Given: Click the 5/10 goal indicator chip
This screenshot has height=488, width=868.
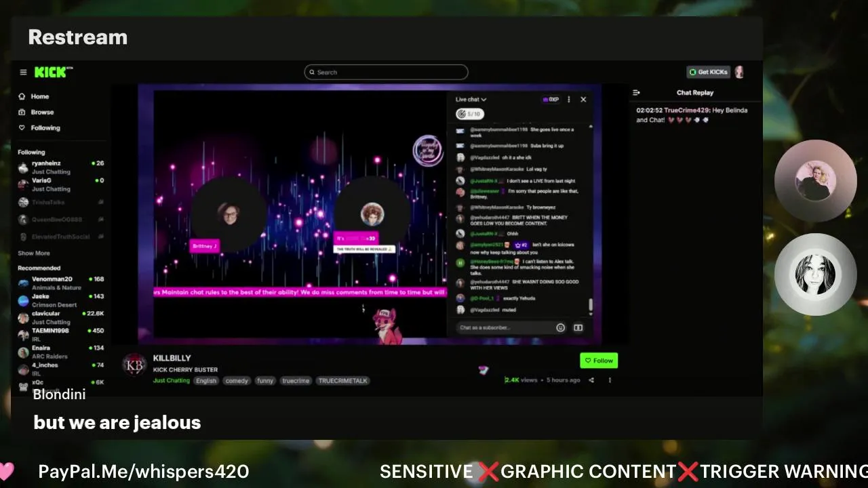Looking at the screenshot, I should tap(470, 114).
